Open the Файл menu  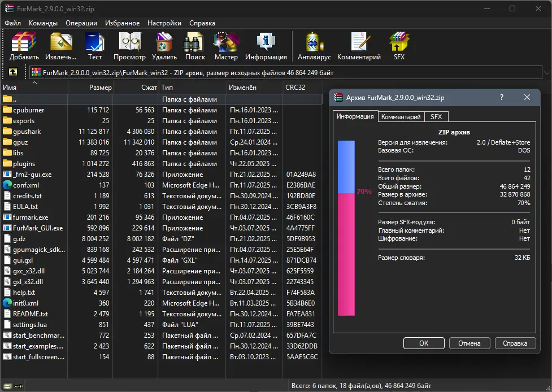click(x=12, y=23)
